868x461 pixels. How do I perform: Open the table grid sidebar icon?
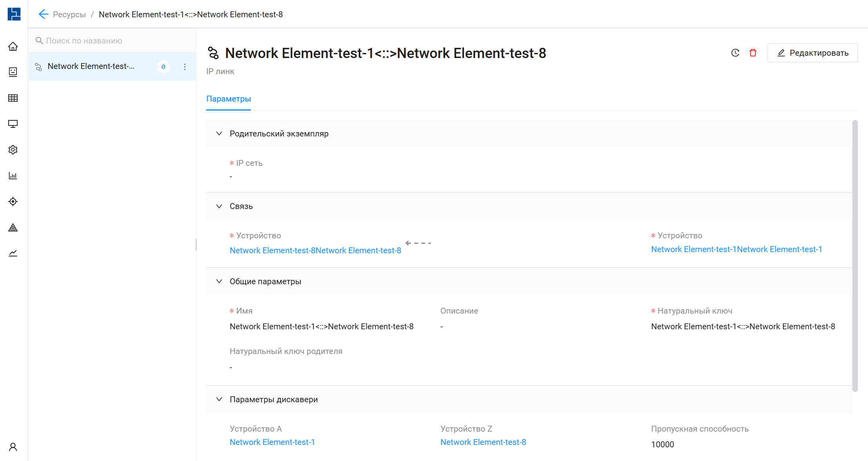coord(13,98)
